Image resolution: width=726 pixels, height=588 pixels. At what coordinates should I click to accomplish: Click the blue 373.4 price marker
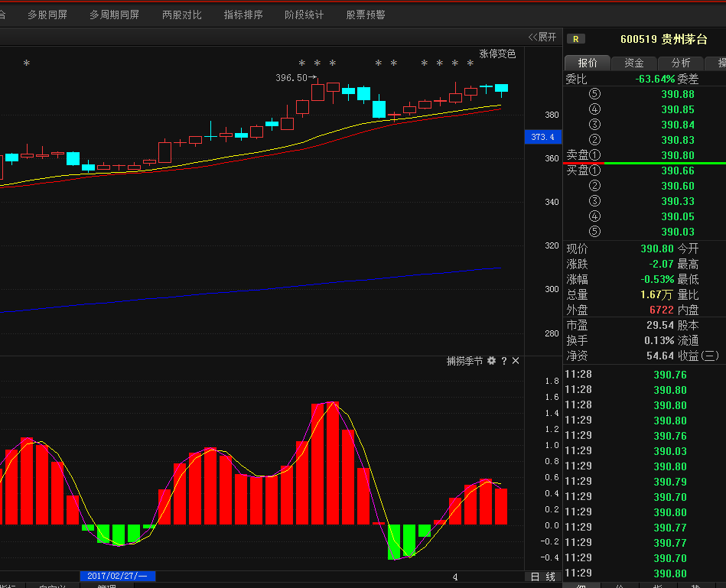click(x=542, y=137)
